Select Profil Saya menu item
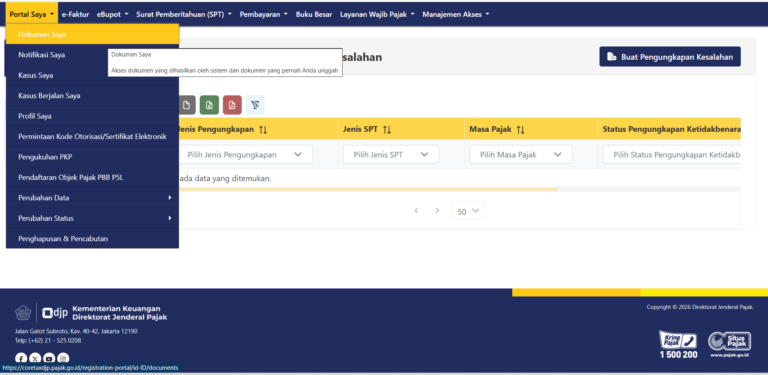Viewport: 768px width, 375px height. coord(92,116)
